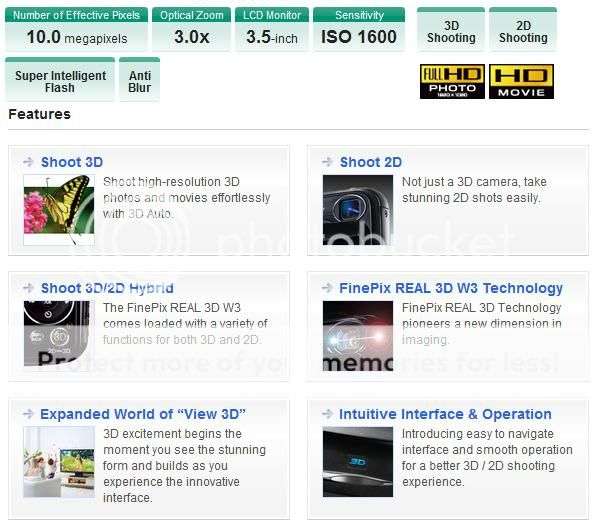Click text "Shoot high-resolution 3D"
Screen dimensions: 596x523
[x=171, y=182]
